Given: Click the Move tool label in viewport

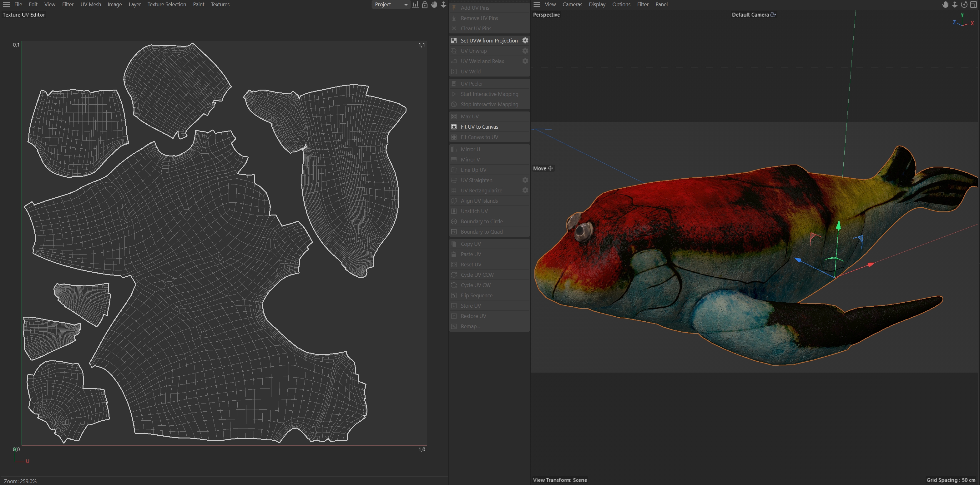Looking at the screenshot, I should point(539,168).
